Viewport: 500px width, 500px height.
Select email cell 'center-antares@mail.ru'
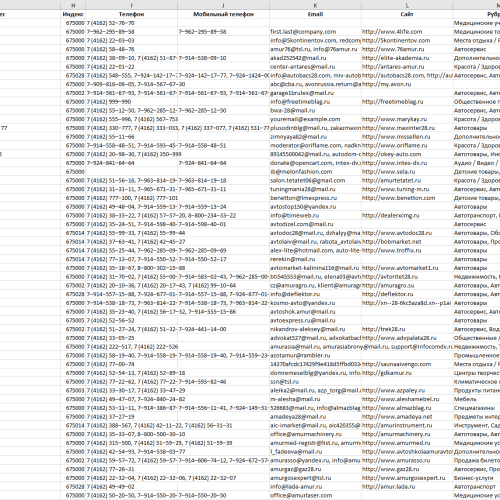315,67
